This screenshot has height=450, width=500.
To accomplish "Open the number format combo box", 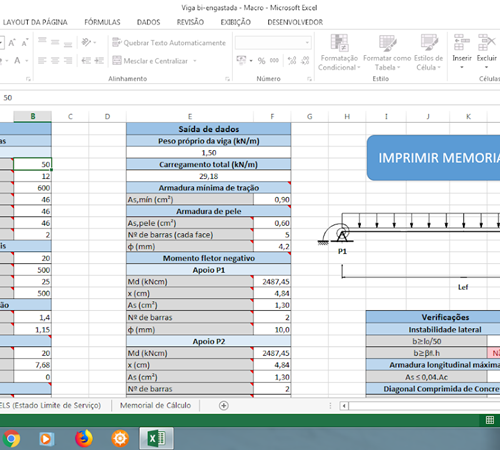I will click(x=273, y=43).
